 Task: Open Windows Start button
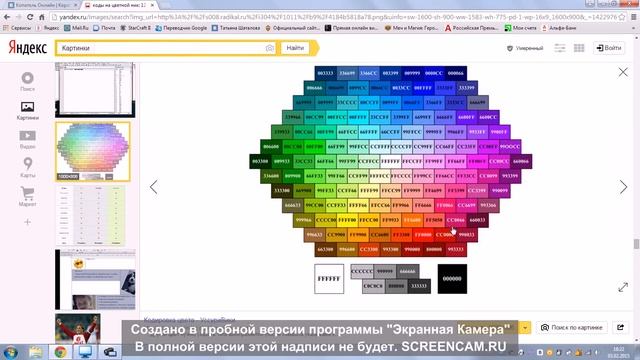tap(10, 352)
